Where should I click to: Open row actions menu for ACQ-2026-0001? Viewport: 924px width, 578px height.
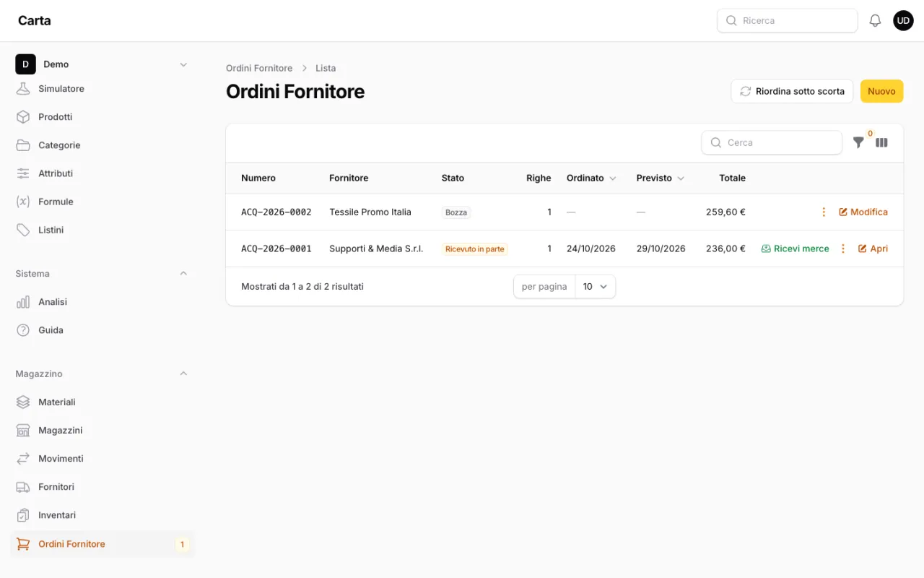click(842, 249)
